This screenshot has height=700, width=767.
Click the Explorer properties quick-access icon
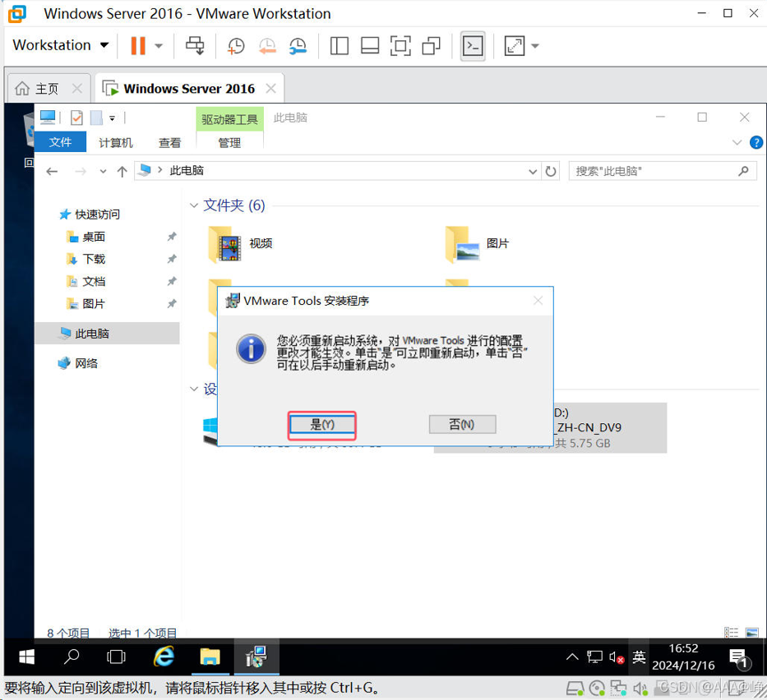click(76, 117)
